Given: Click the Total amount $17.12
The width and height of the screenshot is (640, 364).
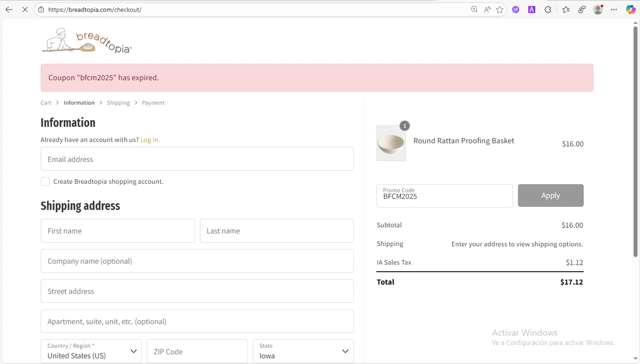Looking at the screenshot, I should point(572,282).
